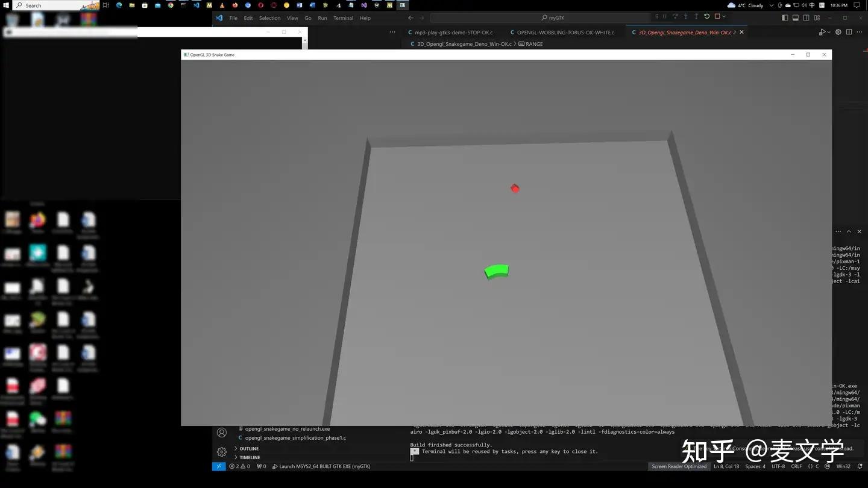Change the Spaces: 4 indentation setting
The height and width of the screenshot is (488, 868).
tap(755, 466)
